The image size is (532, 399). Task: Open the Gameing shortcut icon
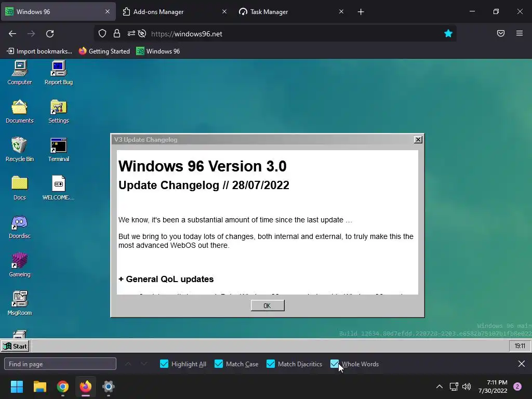(x=19, y=264)
